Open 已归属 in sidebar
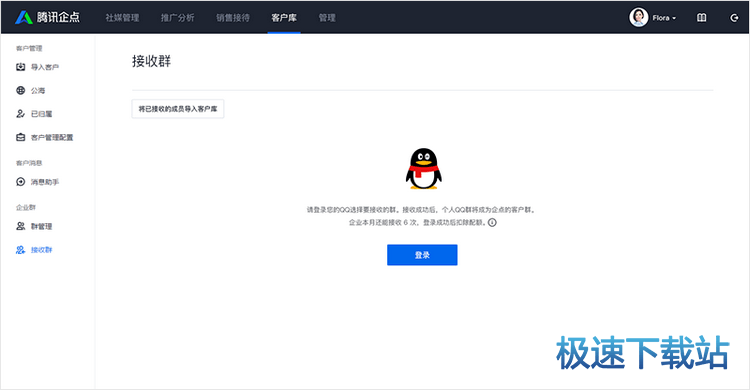The height and width of the screenshot is (390, 750). [x=42, y=114]
